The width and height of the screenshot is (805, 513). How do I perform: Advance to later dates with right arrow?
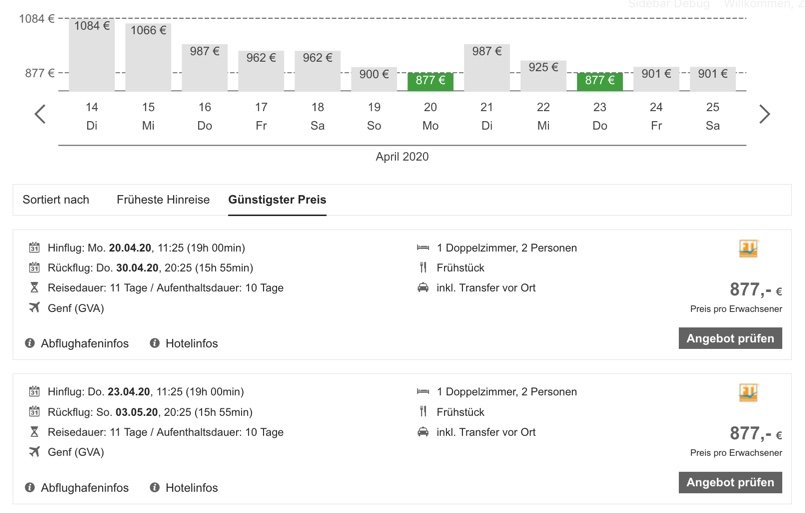pos(764,114)
